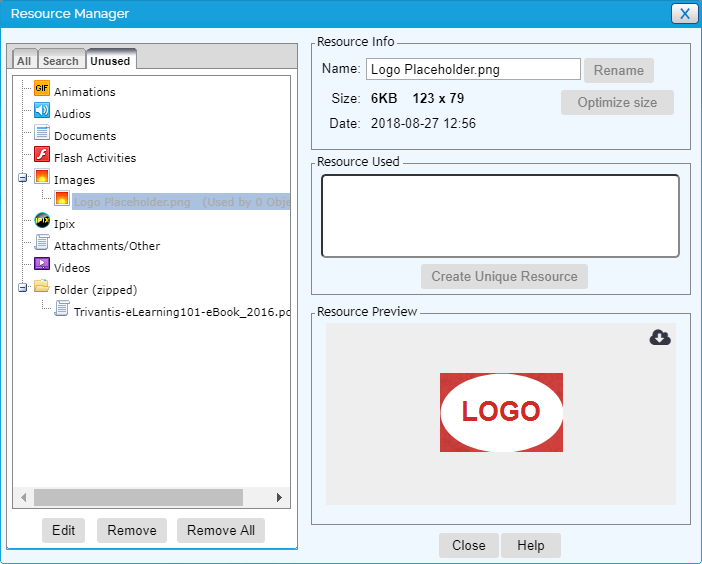Click the Name input field
The width and height of the screenshot is (702, 564).
pos(472,69)
